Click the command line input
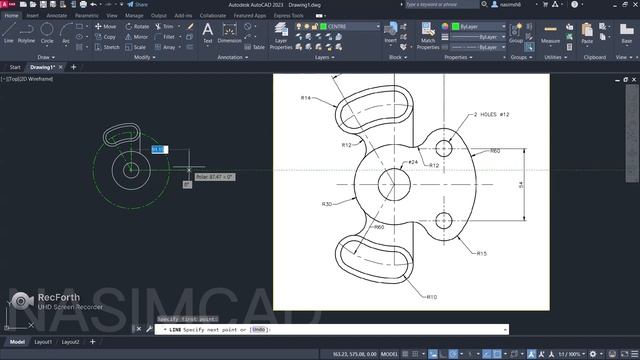The image size is (640, 360). point(331,329)
